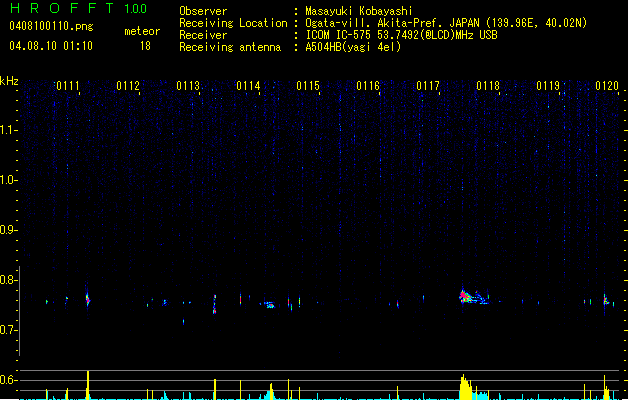
Task: Click the 1.1 kHz frequency label
Action: [8, 130]
